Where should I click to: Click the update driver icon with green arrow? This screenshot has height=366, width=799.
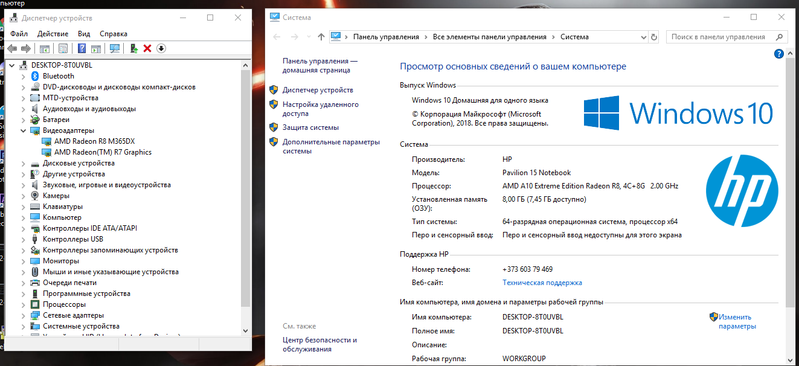pos(134,48)
